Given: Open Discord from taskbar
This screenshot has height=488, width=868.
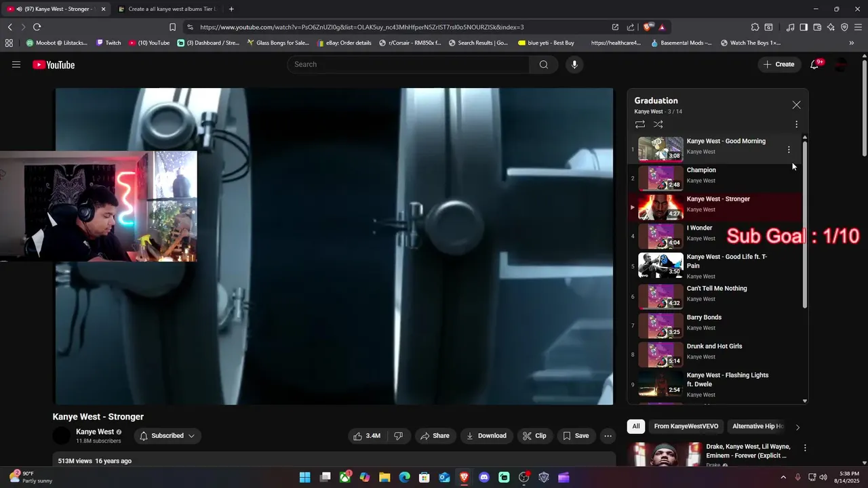Looking at the screenshot, I should (484, 477).
